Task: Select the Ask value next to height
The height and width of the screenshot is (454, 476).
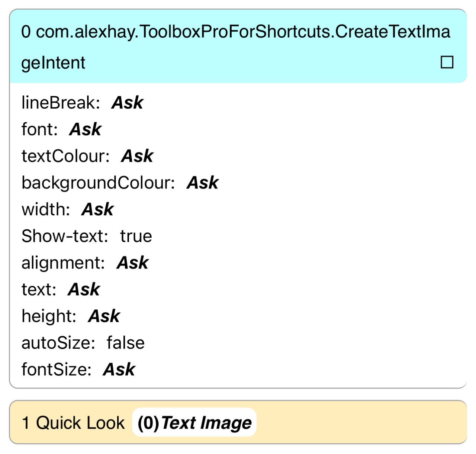Action: 104,316
